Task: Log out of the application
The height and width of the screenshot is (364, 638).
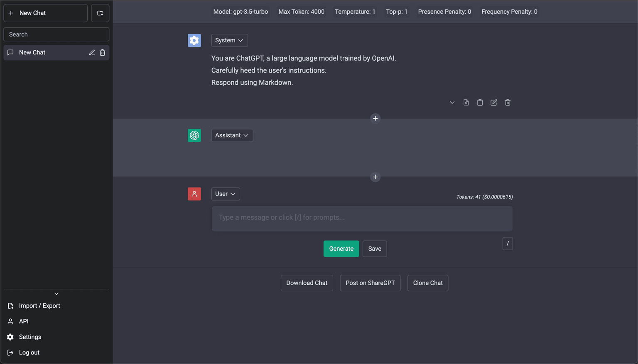Action: (29, 352)
